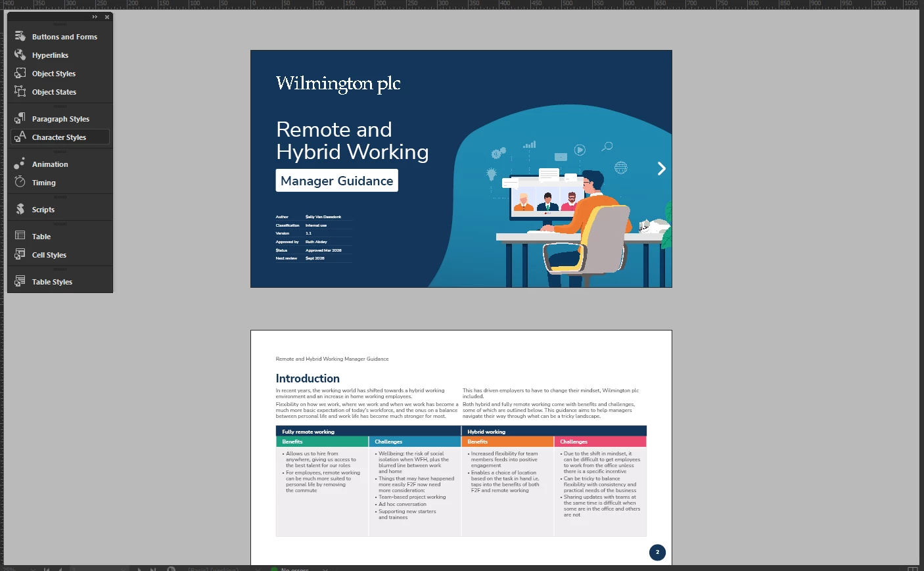Image resolution: width=924 pixels, height=571 pixels.
Task: Select the Version 1.1 value
Action: point(308,233)
